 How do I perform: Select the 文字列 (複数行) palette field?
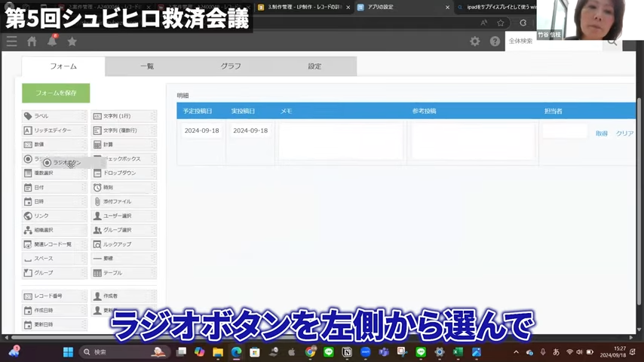click(124, 130)
